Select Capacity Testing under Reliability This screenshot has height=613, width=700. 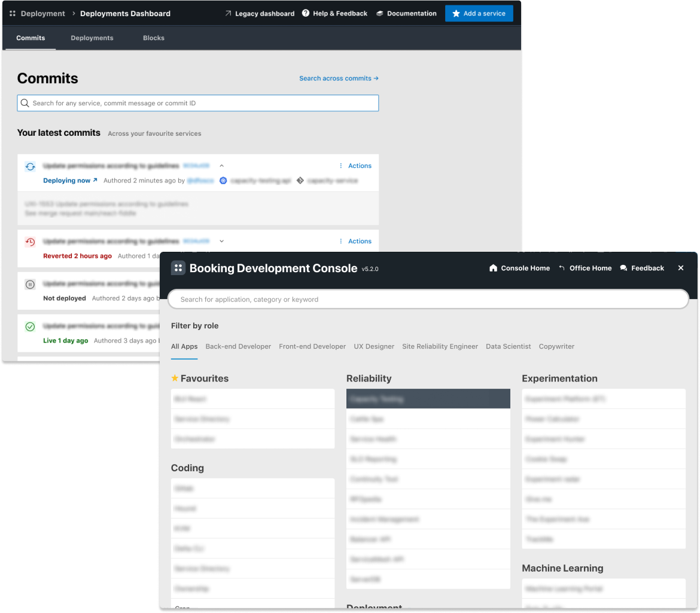pos(428,398)
